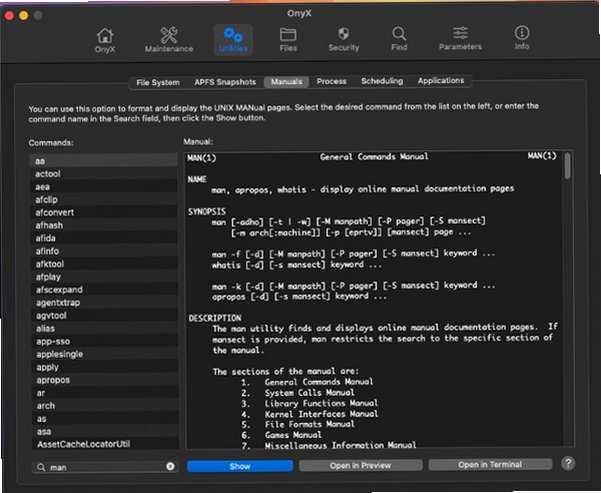Select the afinfo command
Viewport: 601px width, 493px height.
[103, 251]
